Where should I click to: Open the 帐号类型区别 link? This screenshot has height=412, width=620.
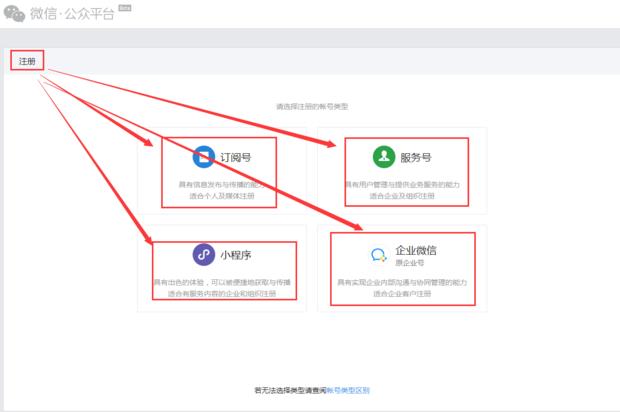pyautogui.click(x=348, y=390)
